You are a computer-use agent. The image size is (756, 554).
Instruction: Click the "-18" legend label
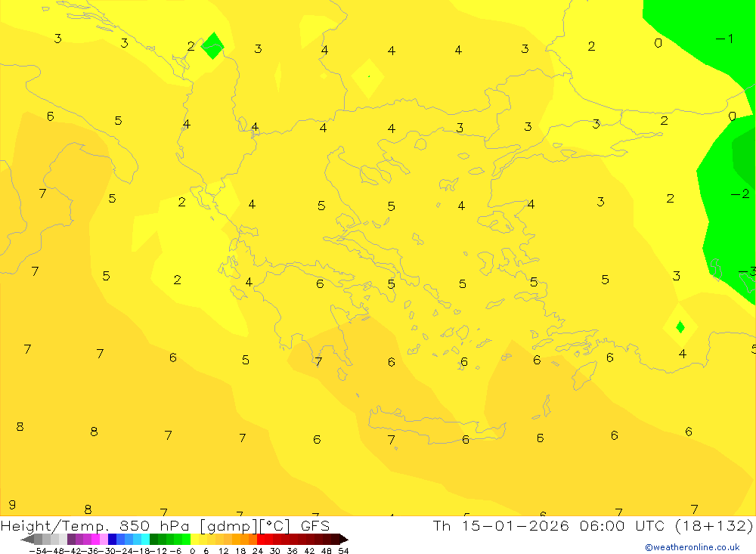(x=143, y=551)
